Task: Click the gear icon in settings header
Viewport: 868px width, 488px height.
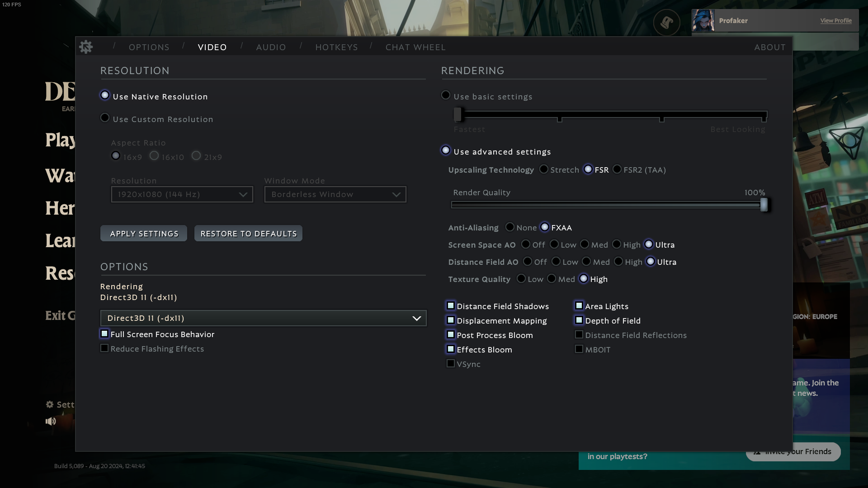Action: coord(86,47)
